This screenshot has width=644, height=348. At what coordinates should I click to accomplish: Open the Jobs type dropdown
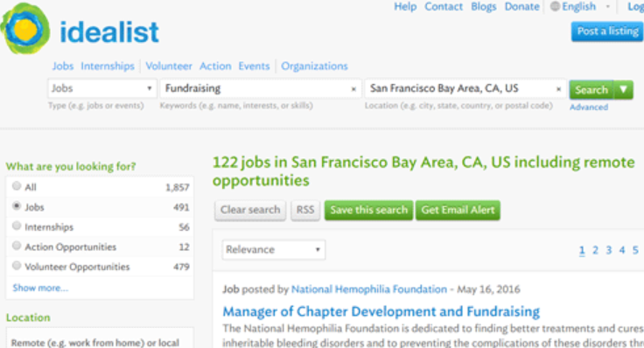[x=101, y=88]
